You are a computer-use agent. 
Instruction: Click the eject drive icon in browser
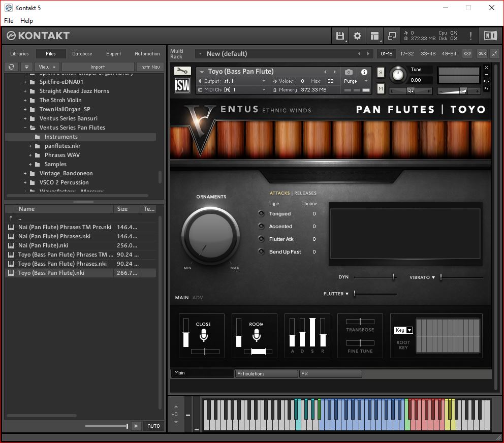(x=27, y=67)
